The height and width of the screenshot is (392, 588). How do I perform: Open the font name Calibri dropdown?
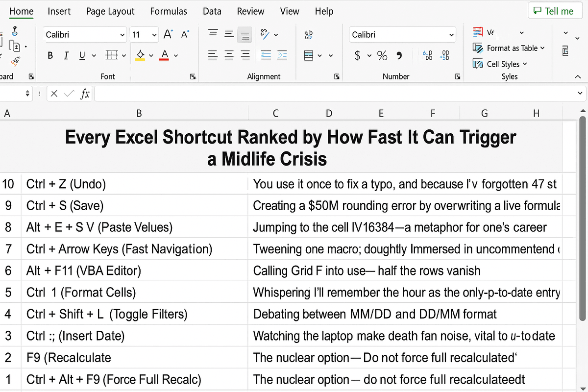pos(122,35)
